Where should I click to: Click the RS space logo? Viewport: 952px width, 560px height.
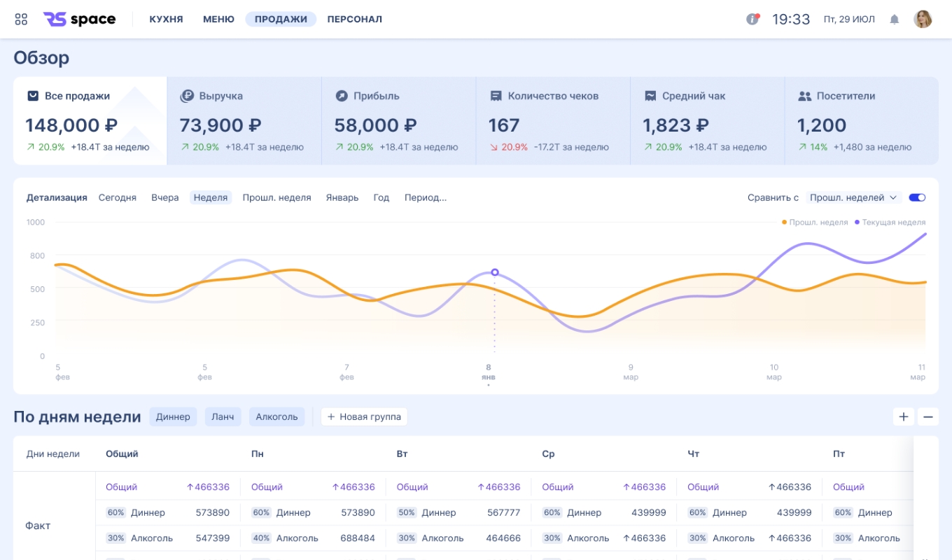coord(79,20)
